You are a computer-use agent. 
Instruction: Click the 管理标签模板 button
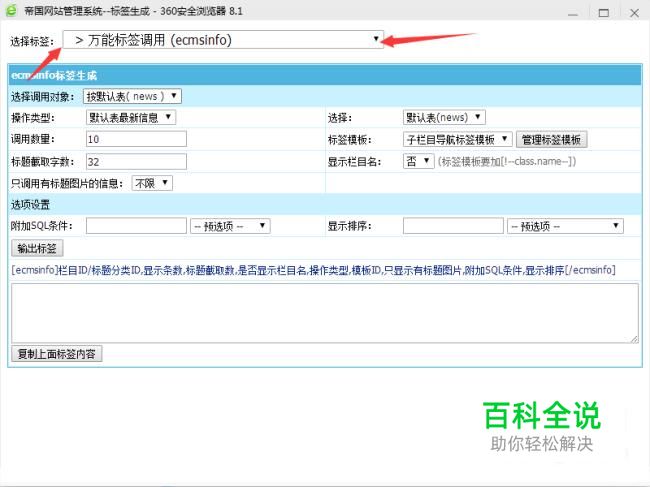tap(551, 140)
